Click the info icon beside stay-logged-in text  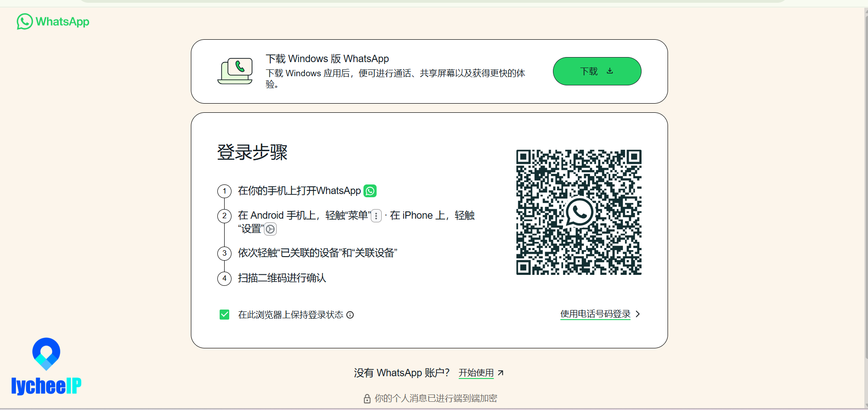(x=350, y=315)
